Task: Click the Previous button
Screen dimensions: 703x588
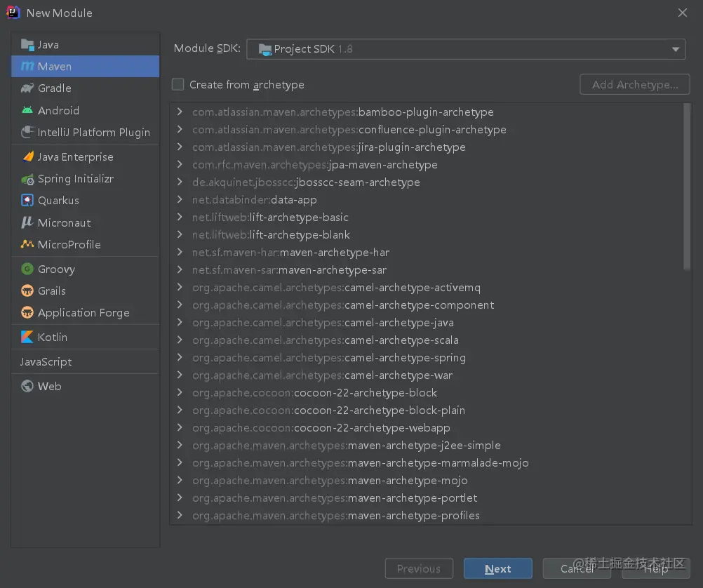Action: click(419, 569)
